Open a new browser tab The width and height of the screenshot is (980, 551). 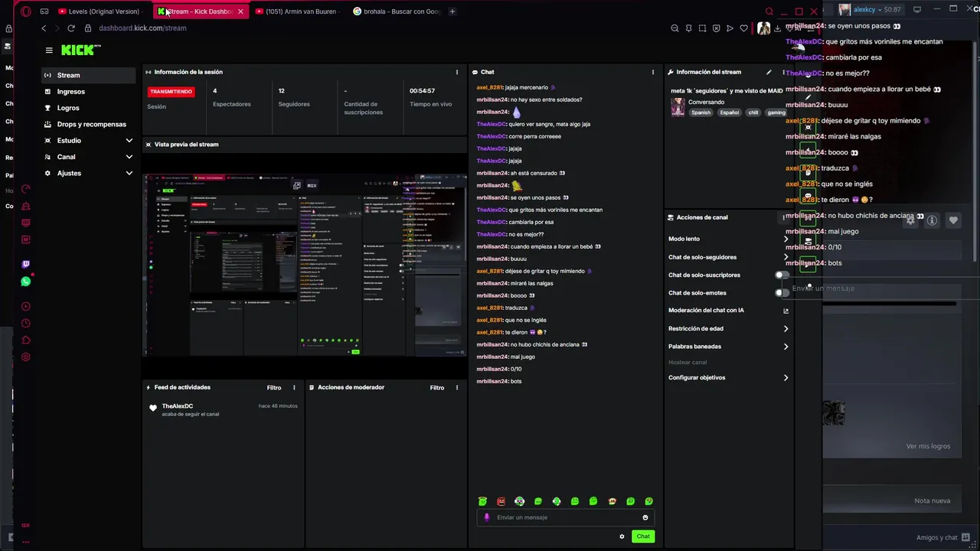coord(452,11)
